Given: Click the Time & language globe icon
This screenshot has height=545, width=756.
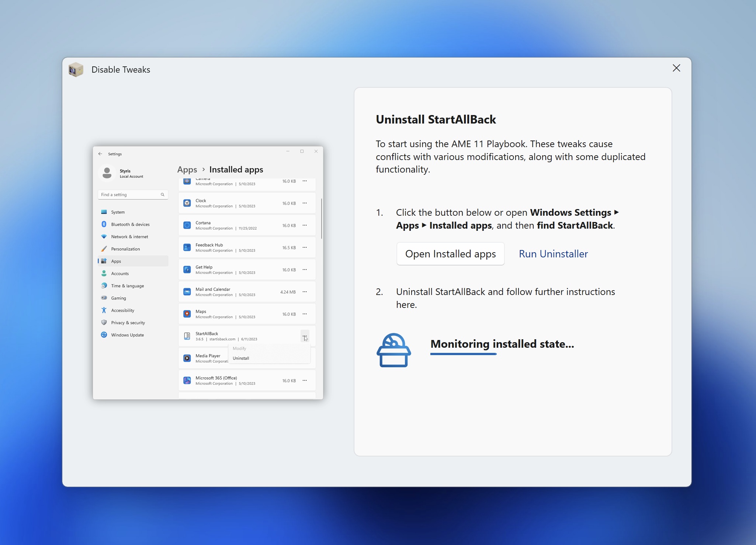Looking at the screenshot, I should click(x=104, y=285).
